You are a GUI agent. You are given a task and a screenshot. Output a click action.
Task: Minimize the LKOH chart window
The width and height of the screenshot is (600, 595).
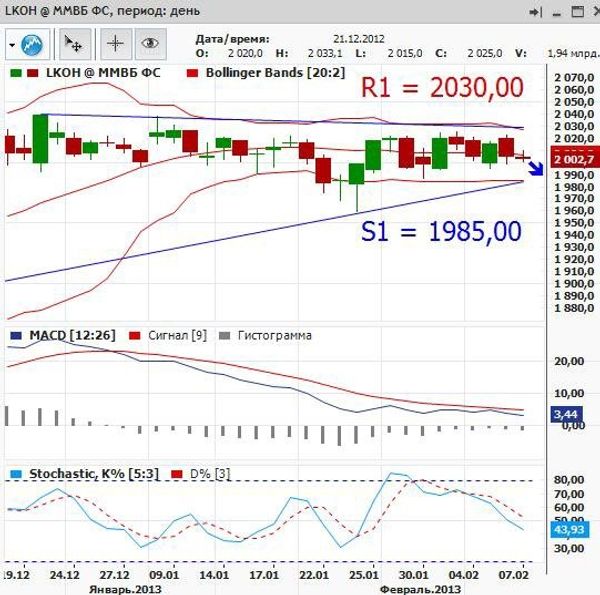click(557, 13)
